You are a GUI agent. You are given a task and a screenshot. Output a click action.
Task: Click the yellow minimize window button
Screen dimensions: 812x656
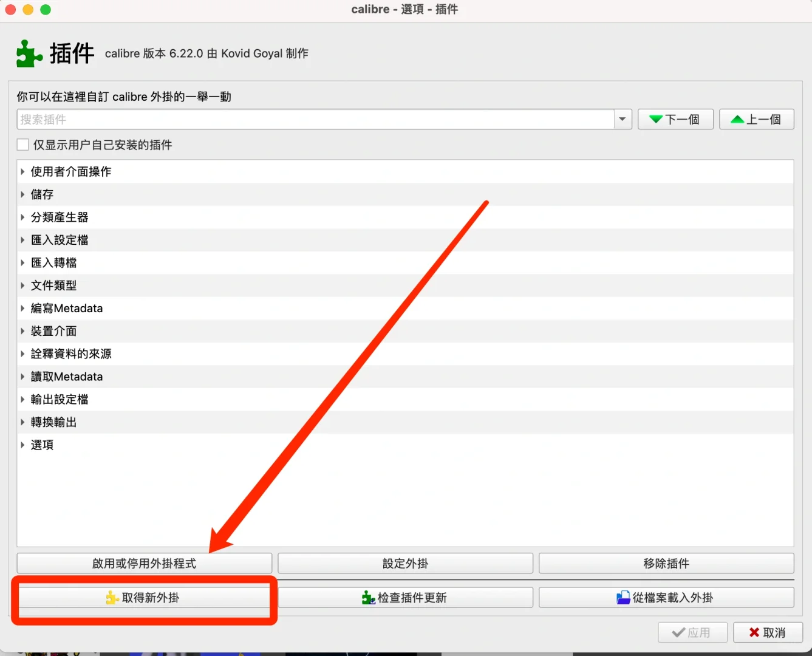click(28, 10)
